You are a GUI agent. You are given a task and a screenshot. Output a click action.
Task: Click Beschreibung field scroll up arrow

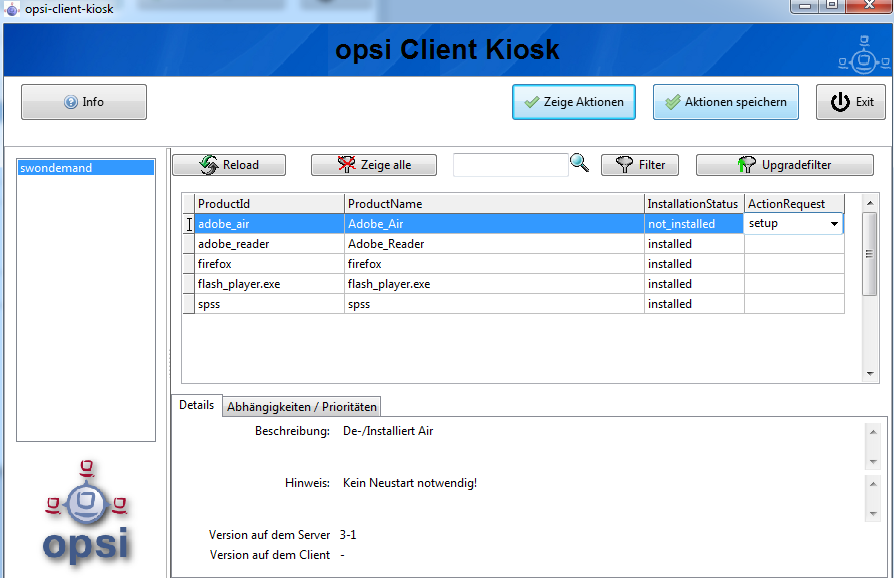coord(873,432)
